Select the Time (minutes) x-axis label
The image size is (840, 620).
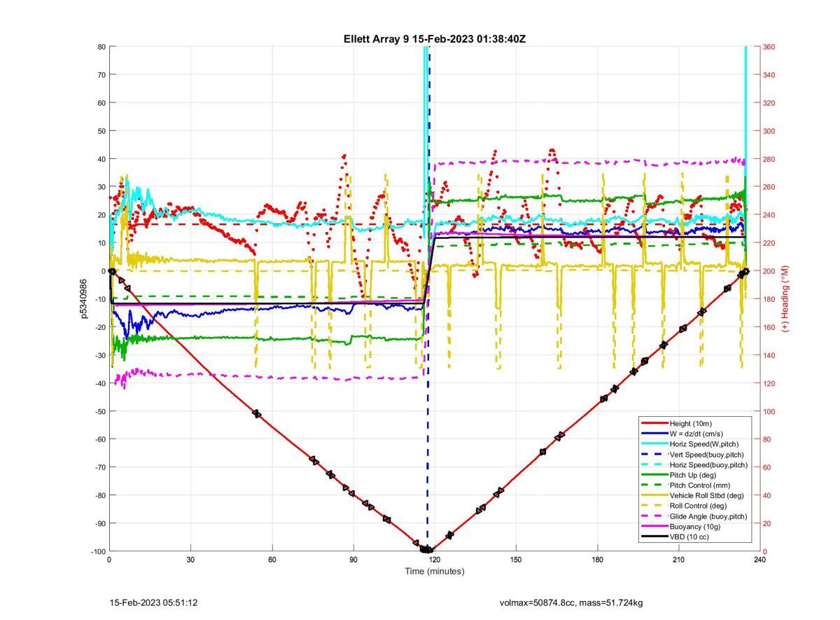[x=434, y=571]
